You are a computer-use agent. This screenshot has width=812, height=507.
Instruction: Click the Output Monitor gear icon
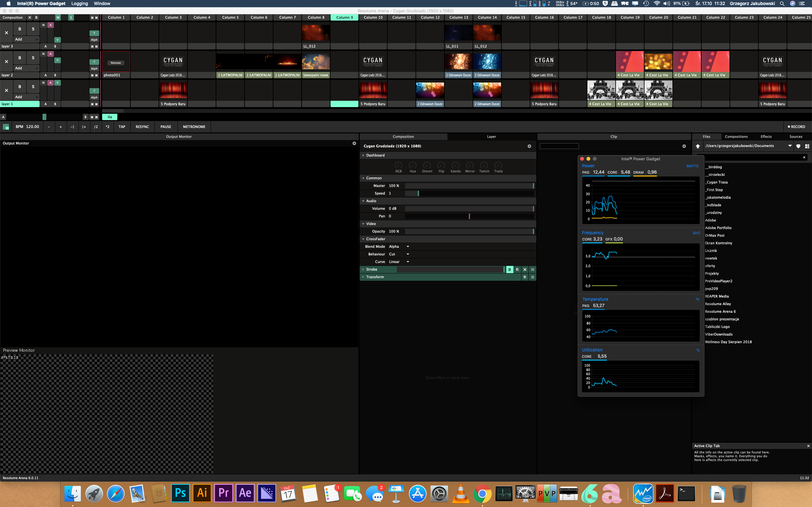click(354, 143)
